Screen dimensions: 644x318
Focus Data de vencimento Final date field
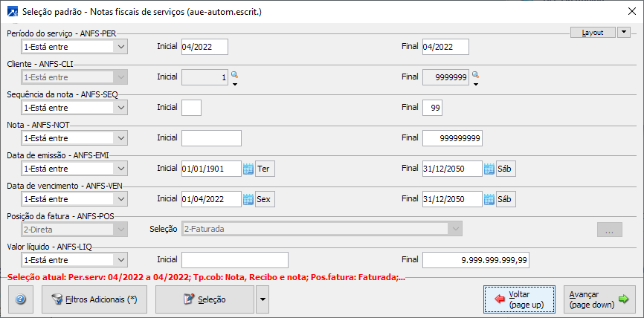[x=452, y=199]
